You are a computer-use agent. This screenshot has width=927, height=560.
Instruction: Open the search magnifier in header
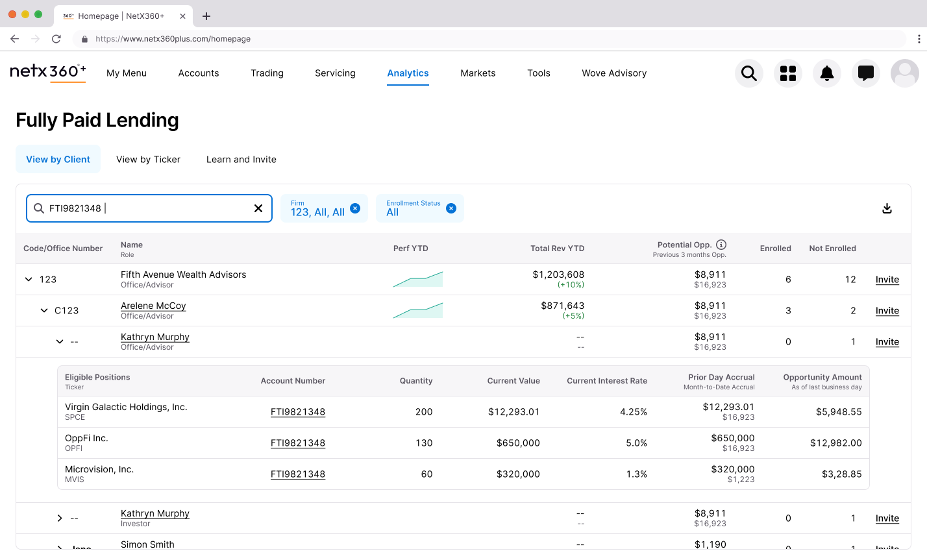748,73
